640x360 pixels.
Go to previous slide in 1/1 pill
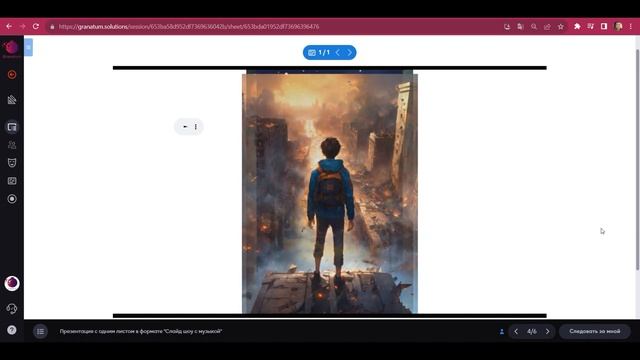tap(338, 53)
